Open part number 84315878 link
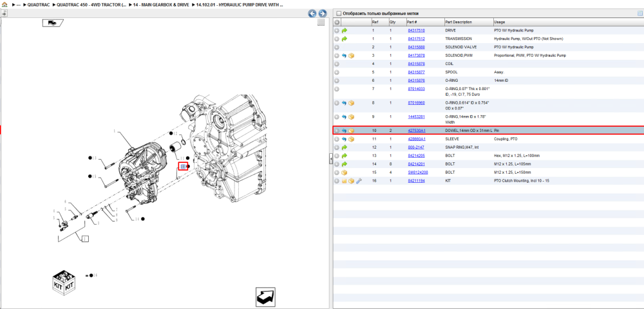The width and height of the screenshot is (644, 309). pyautogui.click(x=416, y=64)
